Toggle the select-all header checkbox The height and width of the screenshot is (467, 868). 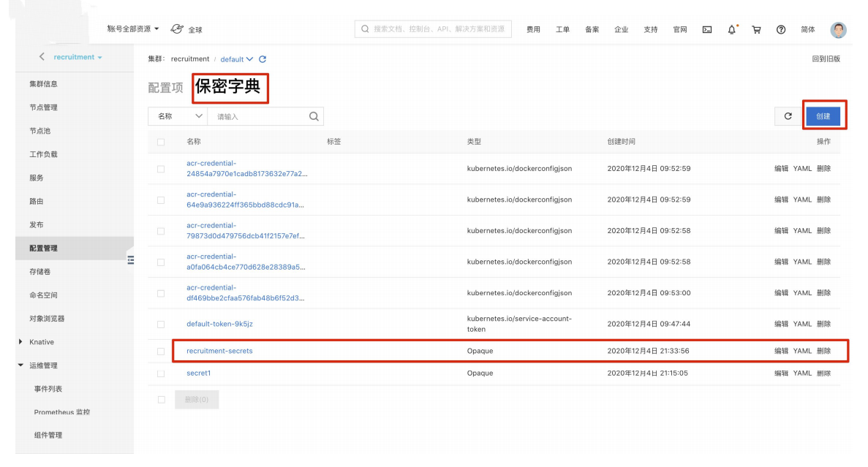pos(161,142)
